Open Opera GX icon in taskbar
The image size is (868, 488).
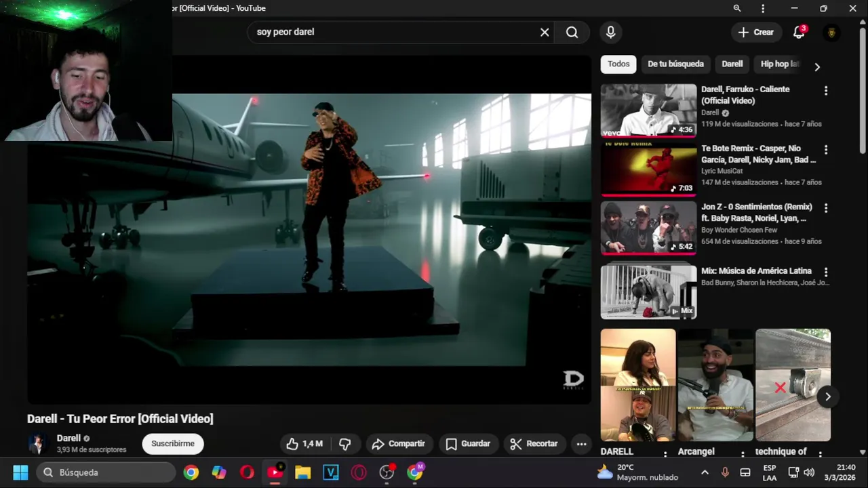click(359, 472)
